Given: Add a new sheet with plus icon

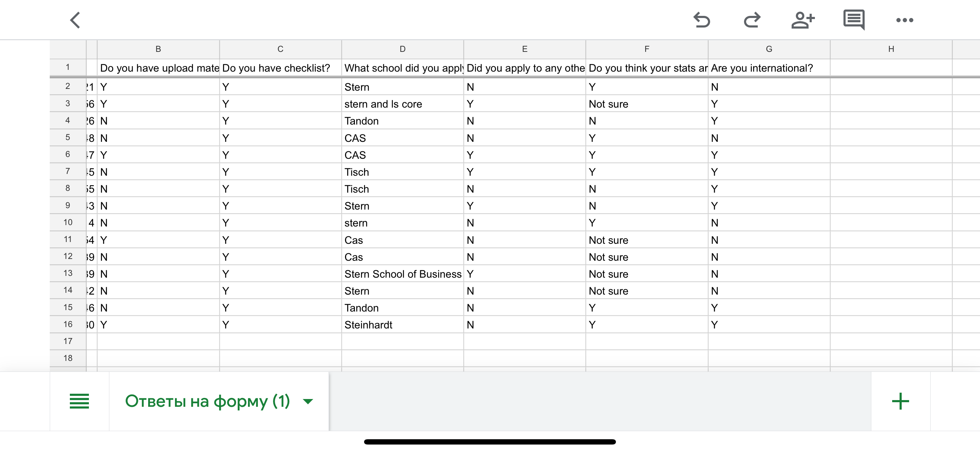Looking at the screenshot, I should pyautogui.click(x=900, y=401).
